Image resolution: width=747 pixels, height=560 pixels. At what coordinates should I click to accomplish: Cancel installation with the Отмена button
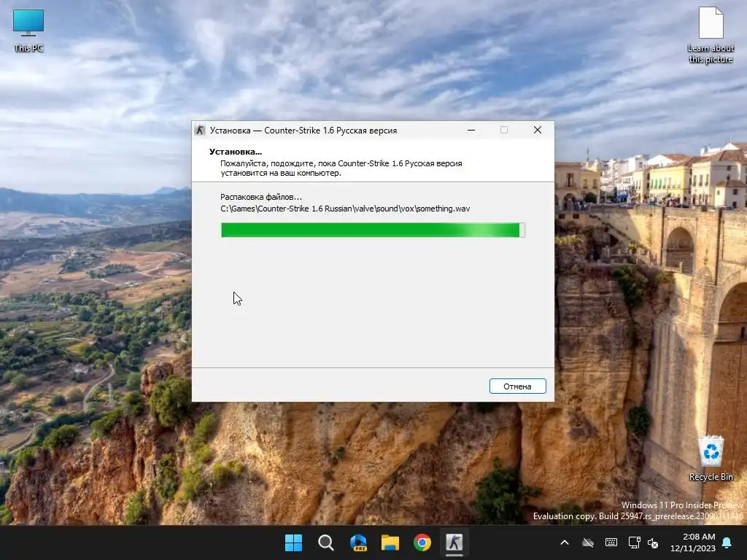pyautogui.click(x=517, y=386)
